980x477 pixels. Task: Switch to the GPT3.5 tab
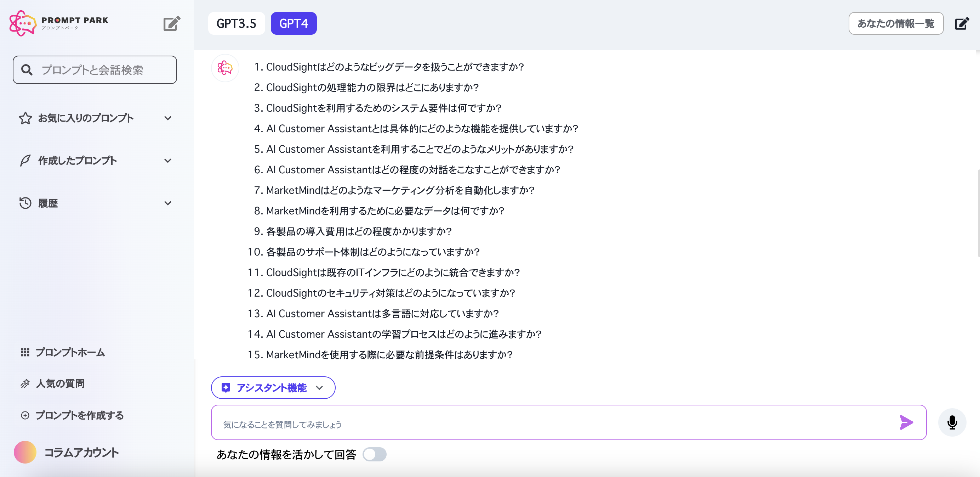click(236, 24)
